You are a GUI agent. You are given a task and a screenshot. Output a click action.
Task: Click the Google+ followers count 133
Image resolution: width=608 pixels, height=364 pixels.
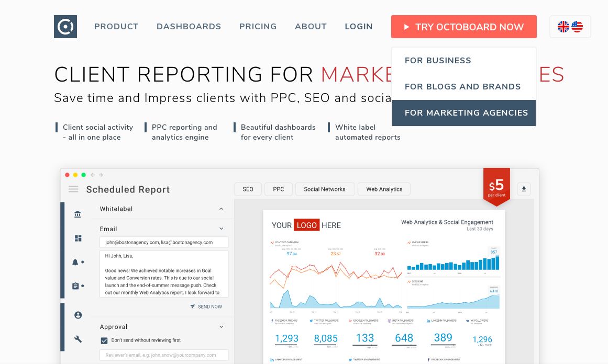click(365, 338)
